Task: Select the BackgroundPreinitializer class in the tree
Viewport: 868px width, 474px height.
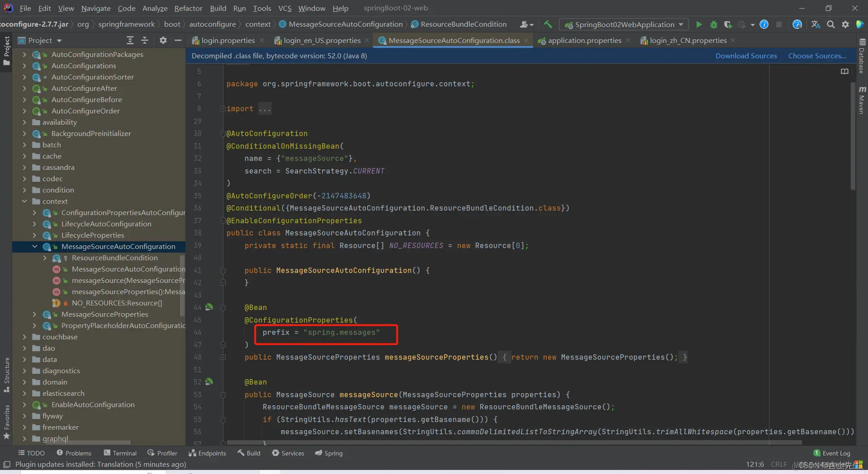Action: click(x=91, y=134)
